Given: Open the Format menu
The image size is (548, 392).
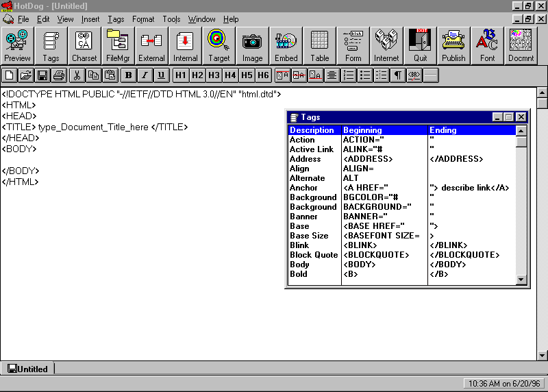Looking at the screenshot, I should coord(143,19).
